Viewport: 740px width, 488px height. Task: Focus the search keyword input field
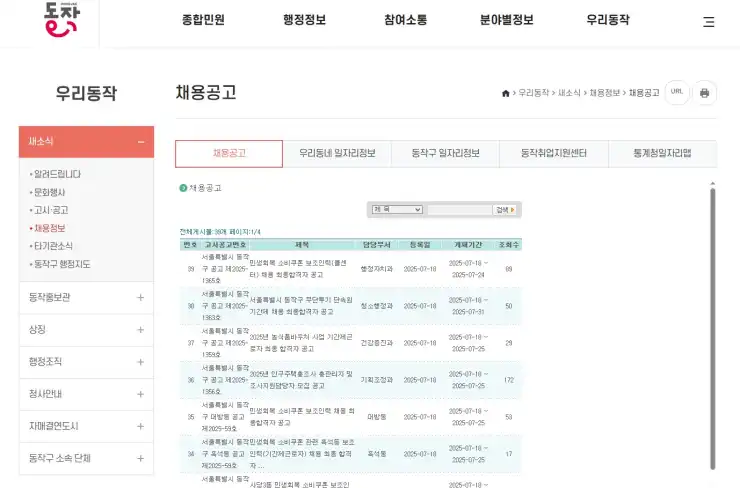[459, 210]
